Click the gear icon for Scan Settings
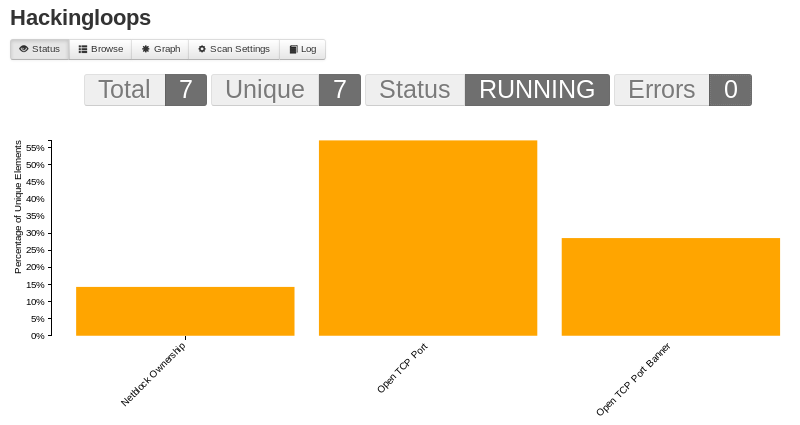The width and height of the screenshot is (800, 425). point(202,49)
